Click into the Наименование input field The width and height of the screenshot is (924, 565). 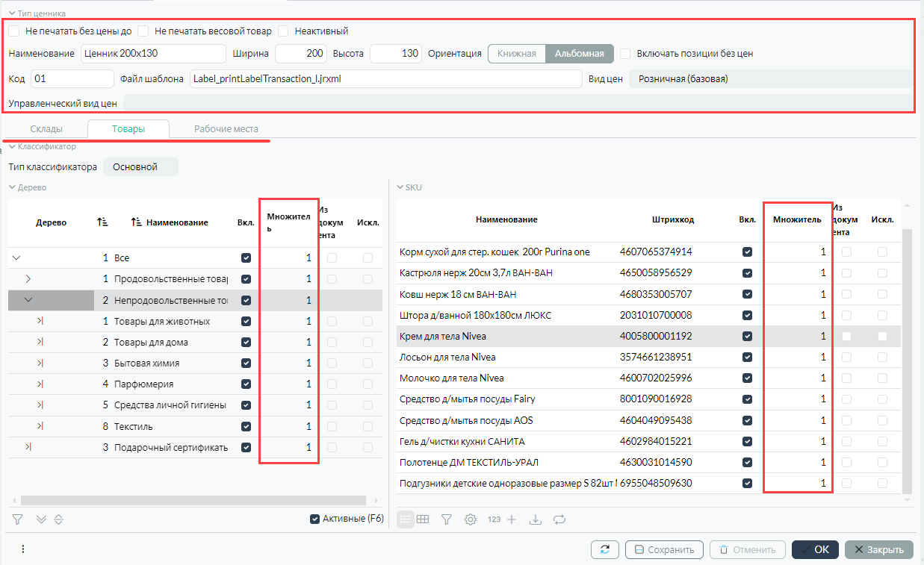pos(152,54)
